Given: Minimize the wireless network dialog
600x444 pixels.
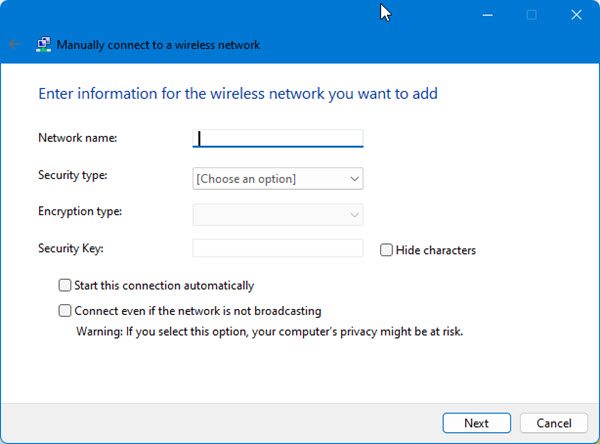Looking at the screenshot, I should point(487,15).
